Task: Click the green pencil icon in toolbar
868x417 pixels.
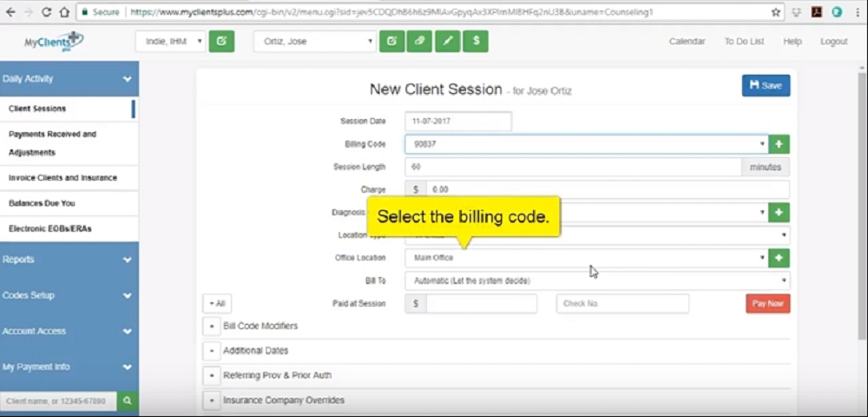Action: tap(447, 41)
